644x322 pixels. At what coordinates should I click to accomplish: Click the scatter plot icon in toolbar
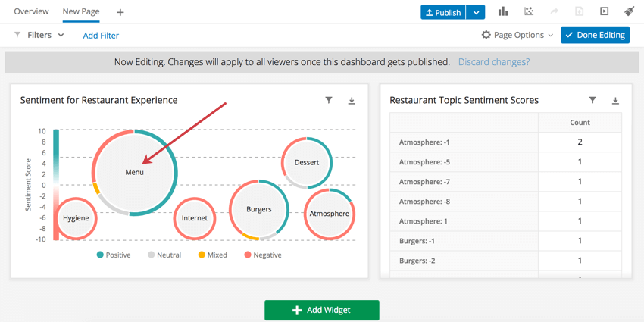529,12
